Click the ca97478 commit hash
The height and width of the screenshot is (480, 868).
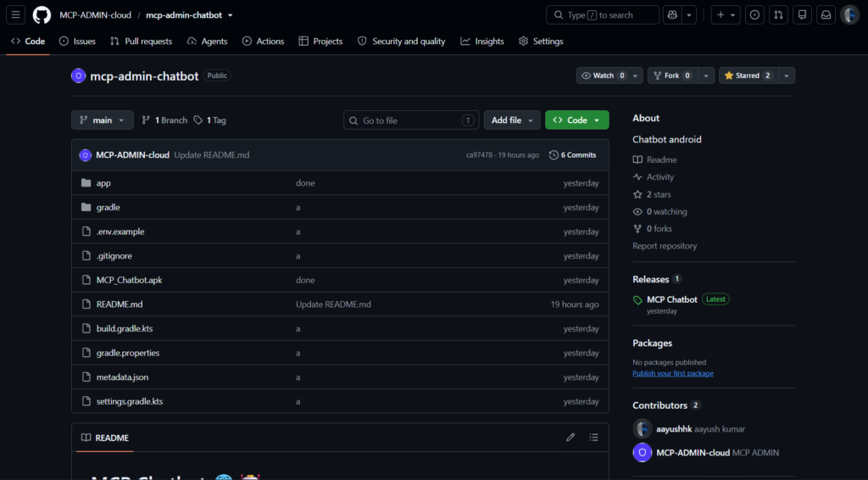pyautogui.click(x=479, y=155)
